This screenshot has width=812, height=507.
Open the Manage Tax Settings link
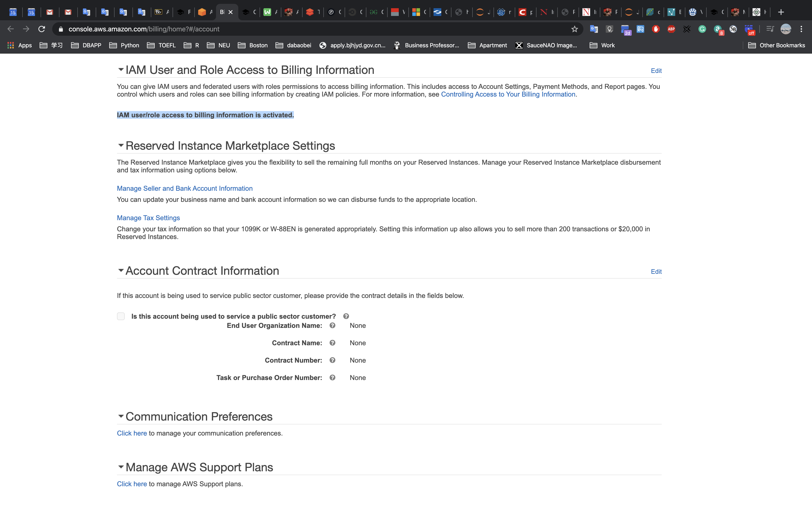pyautogui.click(x=148, y=218)
